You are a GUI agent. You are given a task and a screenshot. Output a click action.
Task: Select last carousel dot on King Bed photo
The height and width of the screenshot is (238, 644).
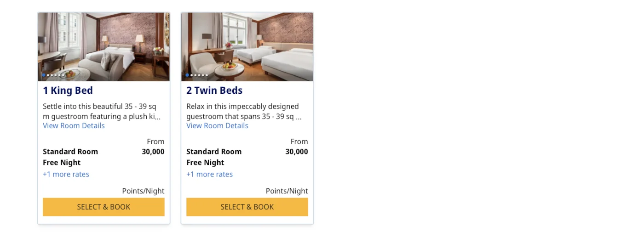(63, 75)
